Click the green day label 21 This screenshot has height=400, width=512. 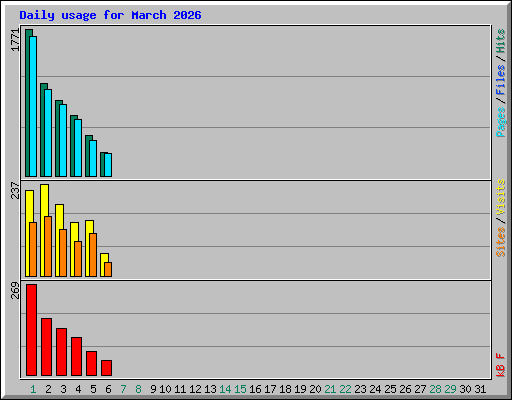pyautogui.click(x=330, y=389)
